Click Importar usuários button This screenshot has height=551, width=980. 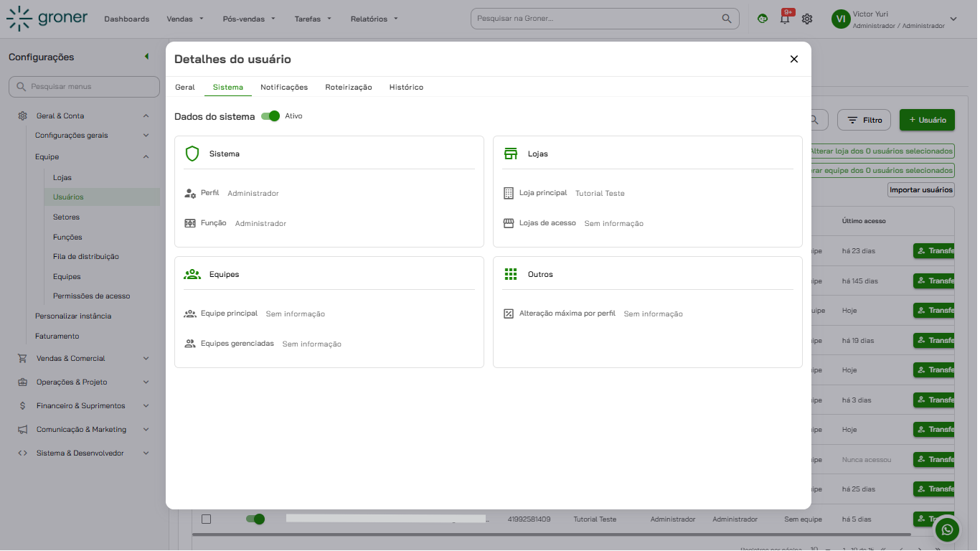(x=921, y=189)
